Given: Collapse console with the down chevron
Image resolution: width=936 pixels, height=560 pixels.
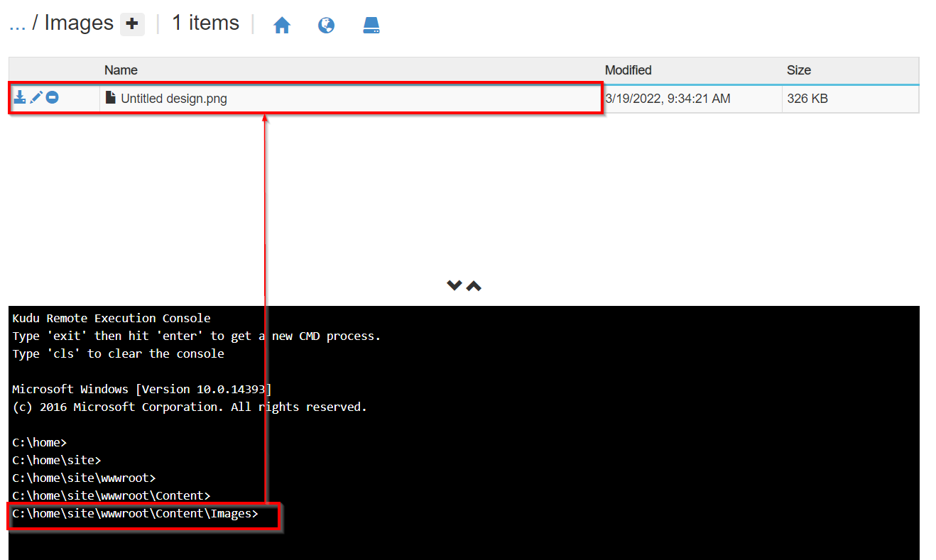Looking at the screenshot, I should tap(455, 285).
